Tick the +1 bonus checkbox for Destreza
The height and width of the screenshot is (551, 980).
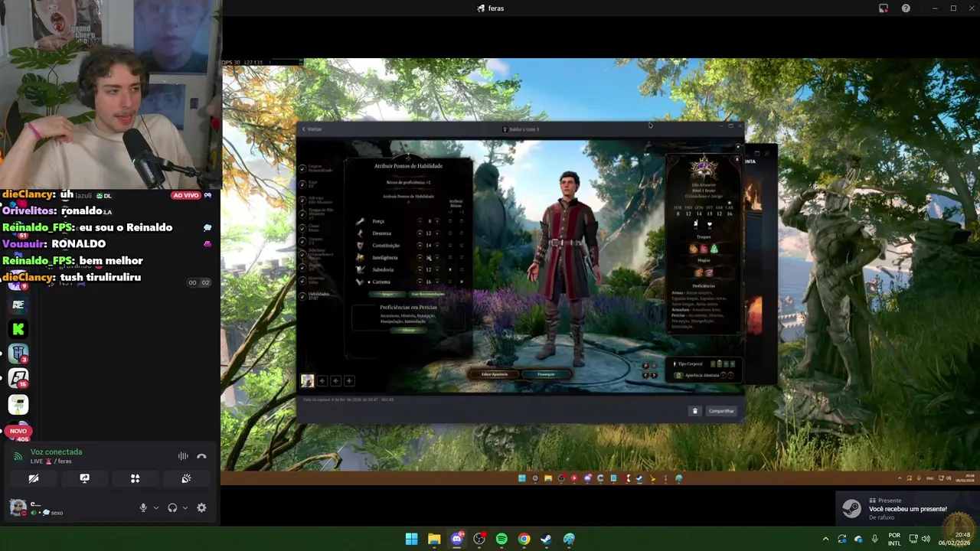tap(462, 233)
